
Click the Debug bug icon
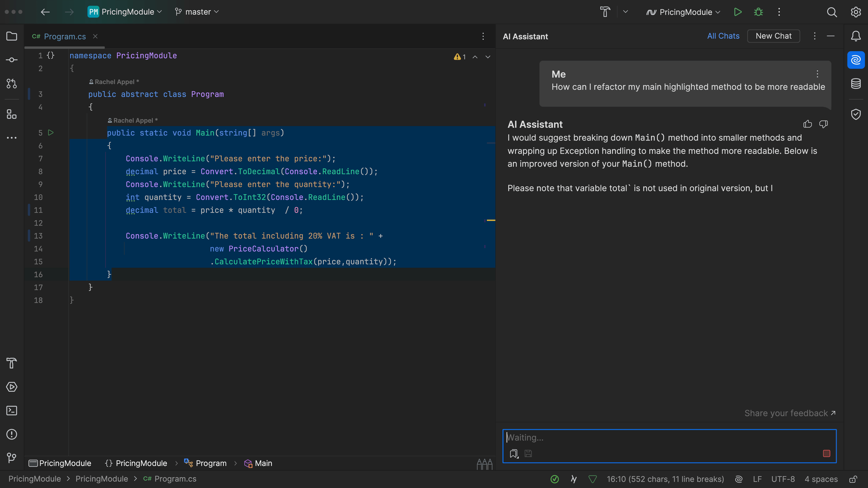758,12
